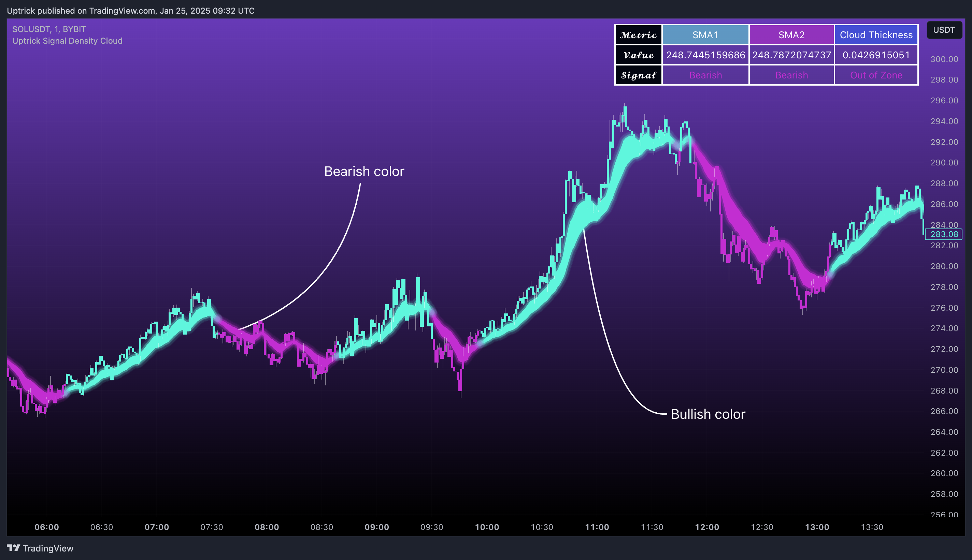Click the Signal row label
The width and height of the screenshot is (972, 560).
coord(638,75)
